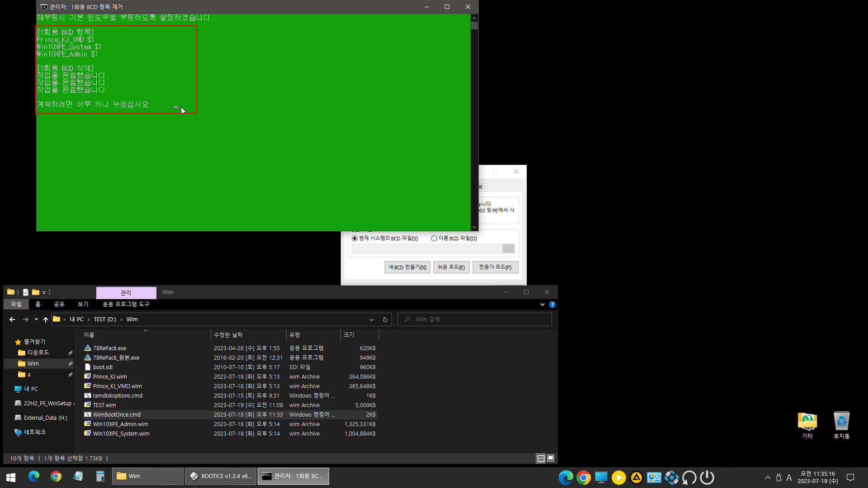
Task: Click 새 BCD 만들기 button in BOOTICE
Action: click(407, 267)
